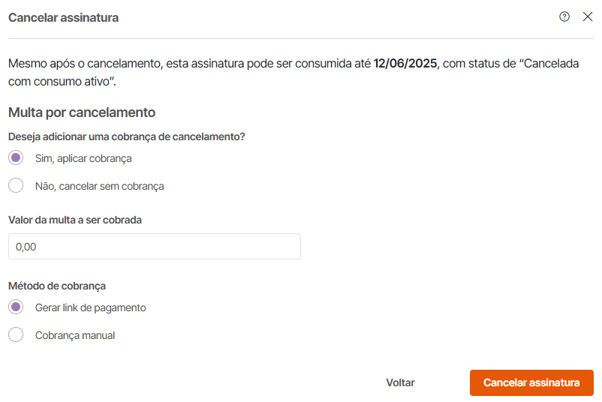Click the Voltar button
This screenshot has height=402, width=602.
pyautogui.click(x=400, y=382)
